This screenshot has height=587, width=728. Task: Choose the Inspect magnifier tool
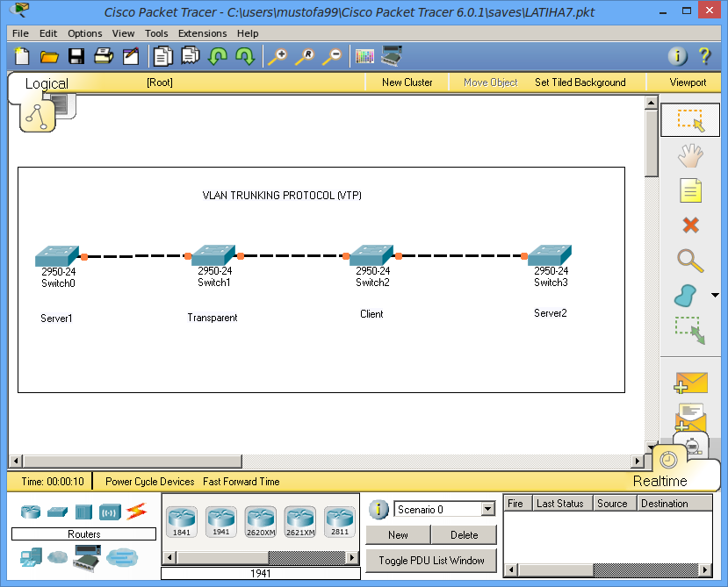pos(690,261)
